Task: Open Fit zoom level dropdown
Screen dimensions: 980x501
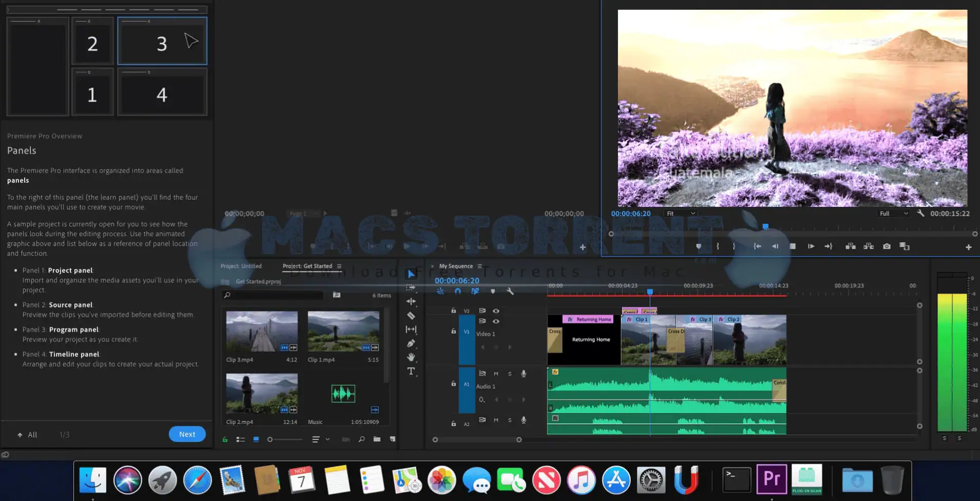Action: pos(681,214)
